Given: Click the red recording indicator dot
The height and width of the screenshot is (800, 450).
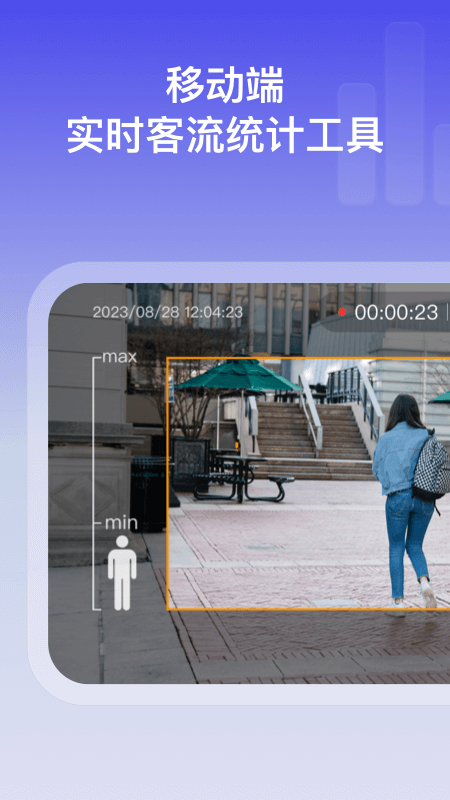Looking at the screenshot, I should coord(342,312).
